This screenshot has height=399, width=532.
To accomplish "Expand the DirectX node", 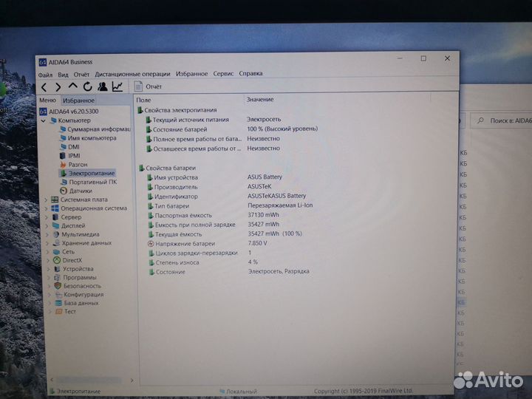I will click(49, 261).
